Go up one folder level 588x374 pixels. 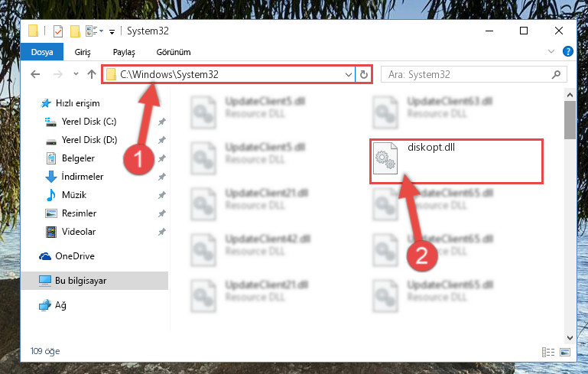pyautogui.click(x=92, y=74)
